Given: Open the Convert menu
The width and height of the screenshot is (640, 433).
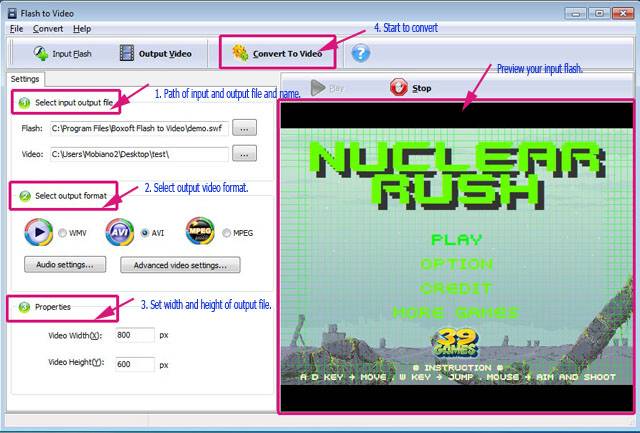Looking at the screenshot, I should click(48, 29).
